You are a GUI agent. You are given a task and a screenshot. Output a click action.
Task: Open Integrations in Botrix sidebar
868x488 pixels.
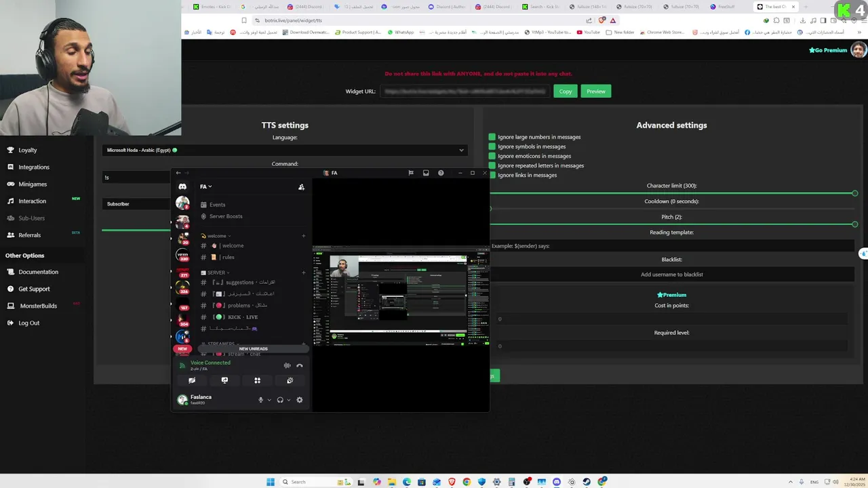click(x=34, y=167)
